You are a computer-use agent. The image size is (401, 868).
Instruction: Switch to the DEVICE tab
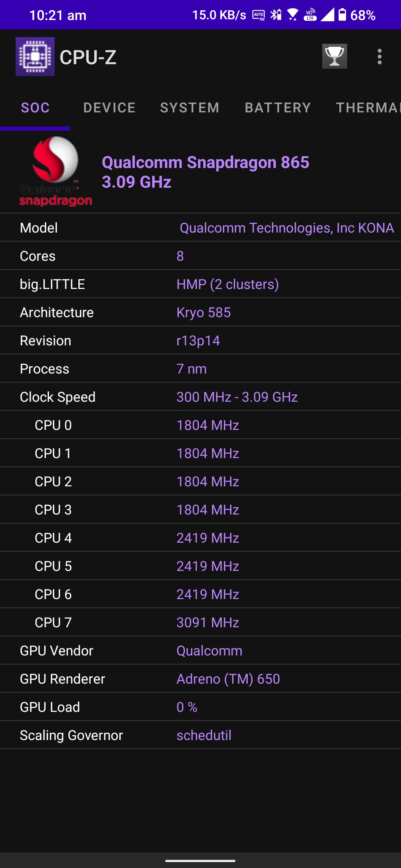(x=110, y=108)
